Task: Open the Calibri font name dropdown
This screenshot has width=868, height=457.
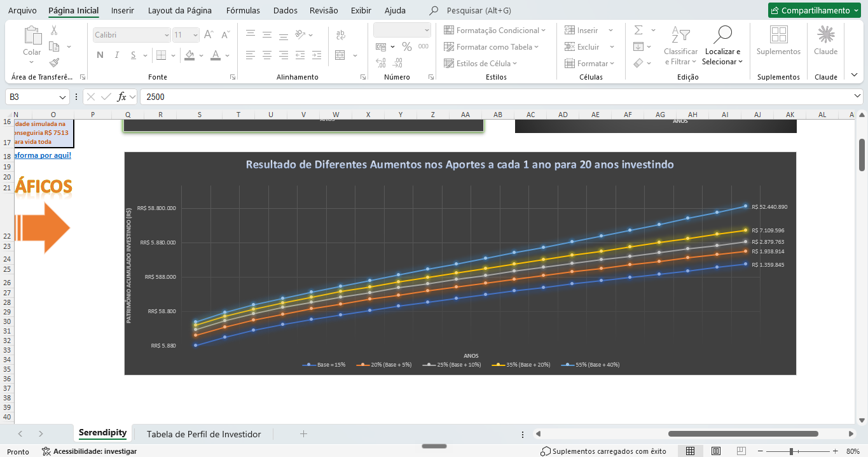Action: click(167, 35)
